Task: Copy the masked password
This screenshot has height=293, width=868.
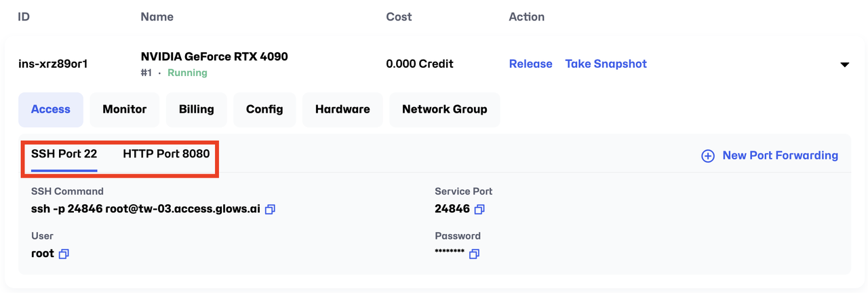Action: (x=475, y=254)
